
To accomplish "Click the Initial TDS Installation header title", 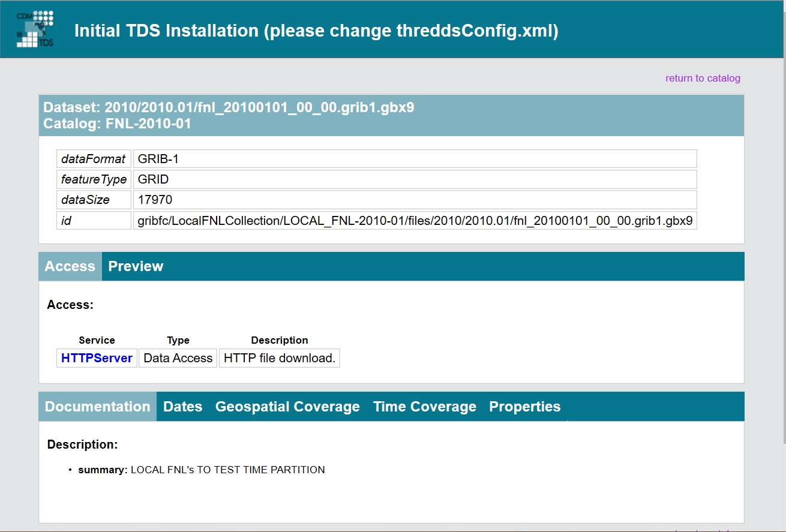I will [316, 31].
